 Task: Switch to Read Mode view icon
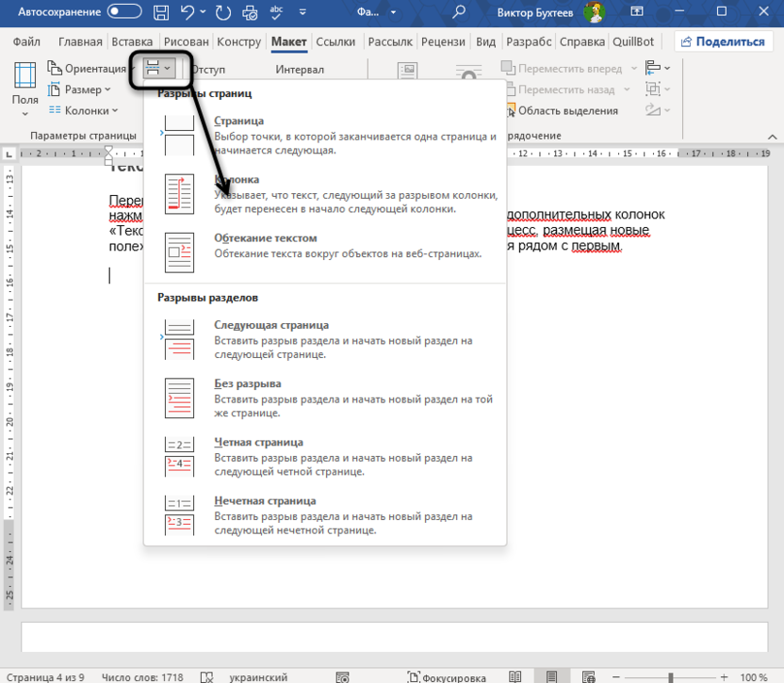pyautogui.click(x=515, y=676)
